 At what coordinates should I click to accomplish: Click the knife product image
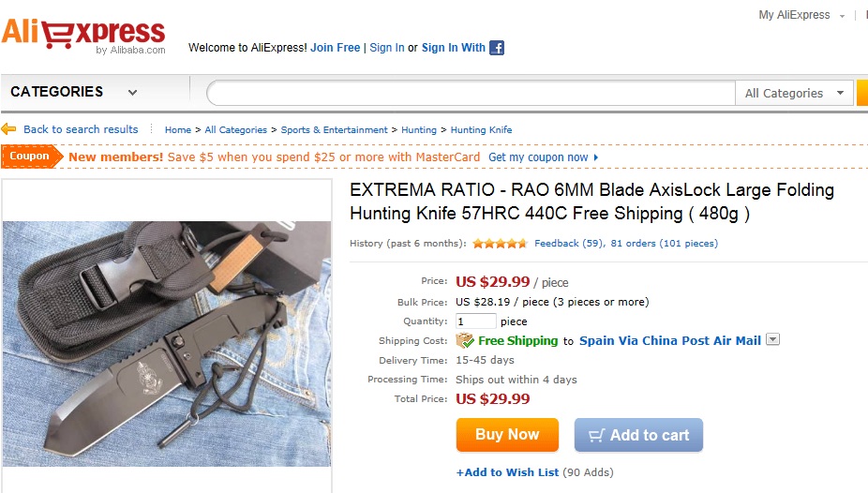(167, 343)
